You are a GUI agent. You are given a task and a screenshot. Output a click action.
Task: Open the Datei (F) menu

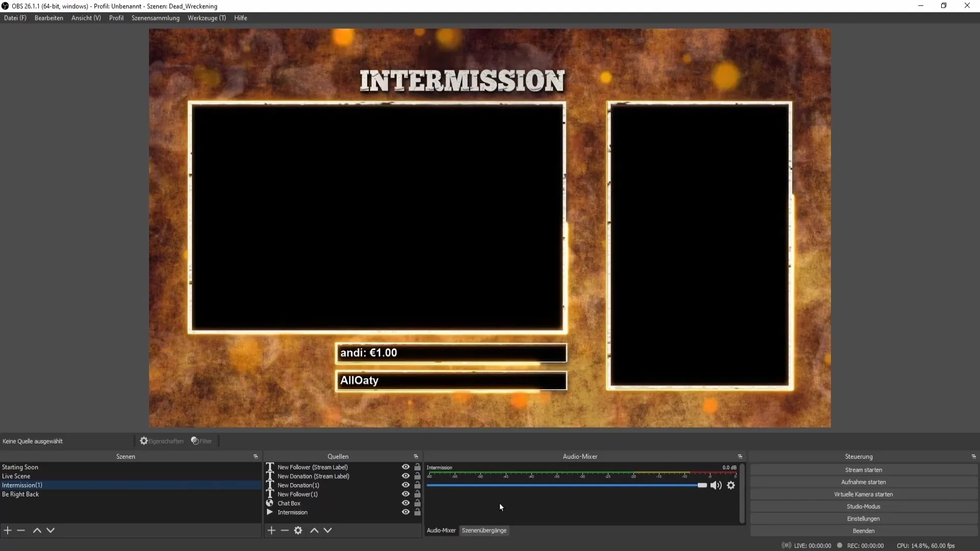coord(15,18)
